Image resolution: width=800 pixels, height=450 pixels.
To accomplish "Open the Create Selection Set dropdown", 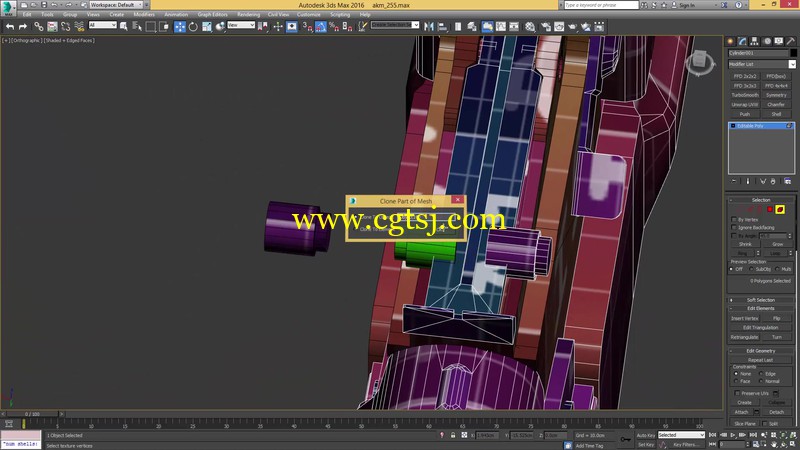I will [x=395, y=25].
